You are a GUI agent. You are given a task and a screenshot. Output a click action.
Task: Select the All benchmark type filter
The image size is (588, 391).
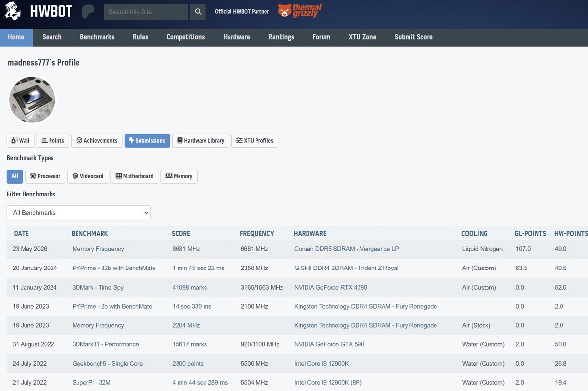point(15,176)
